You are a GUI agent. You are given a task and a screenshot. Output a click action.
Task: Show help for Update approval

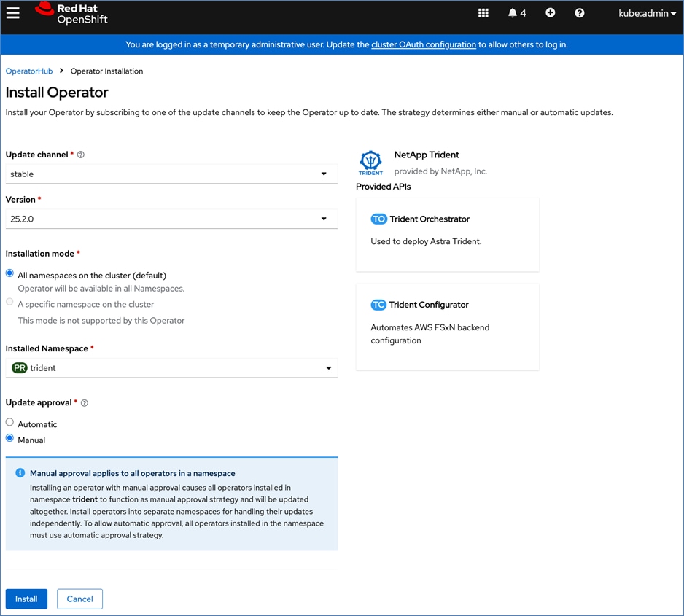click(85, 403)
